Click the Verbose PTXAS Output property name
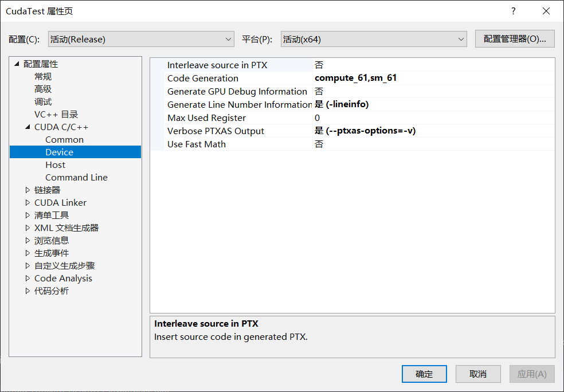 (x=216, y=131)
